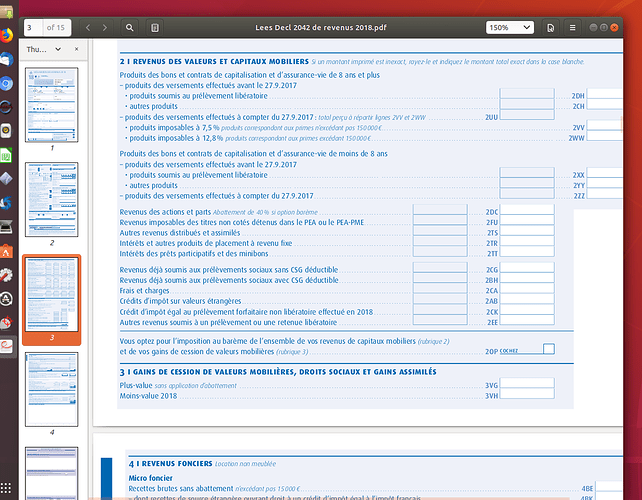Open Firefox from the Ubuntu dock
Image resolution: width=642 pixels, height=500 pixels.
6,36
